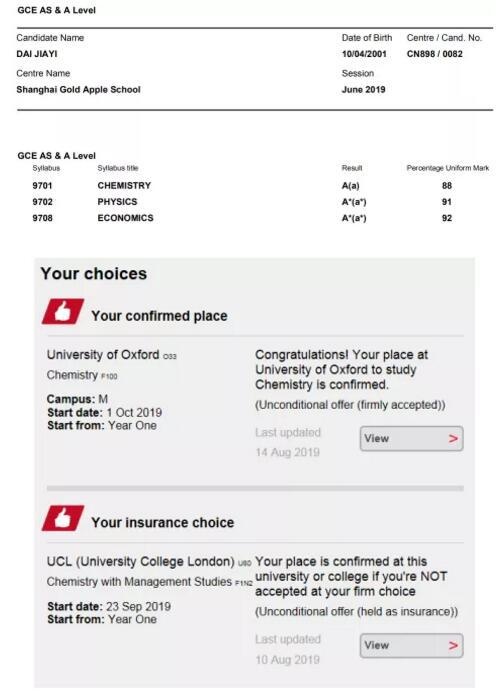Image resolution: width=501 pixels, height=691 pixels.
Task: Click the Chemistry F100 course name
Action: tap(82, 375)
